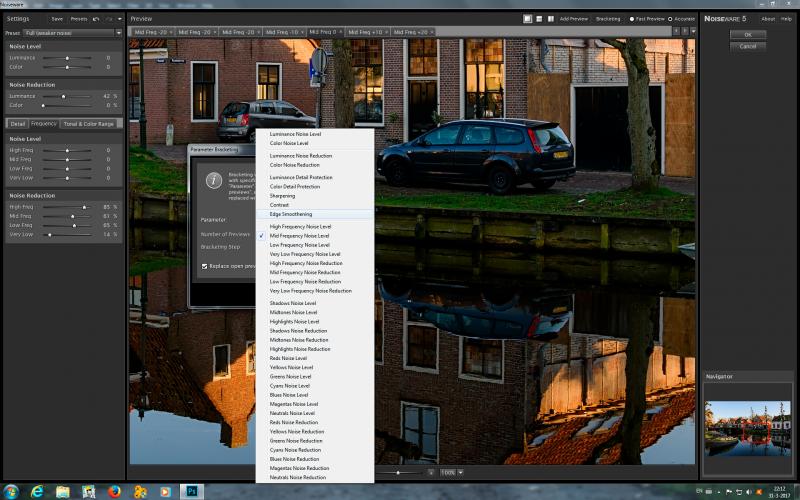This screenshot has height=500, width=800.
Task: Switch to the Detail tab
Action: tap(17, 123)
